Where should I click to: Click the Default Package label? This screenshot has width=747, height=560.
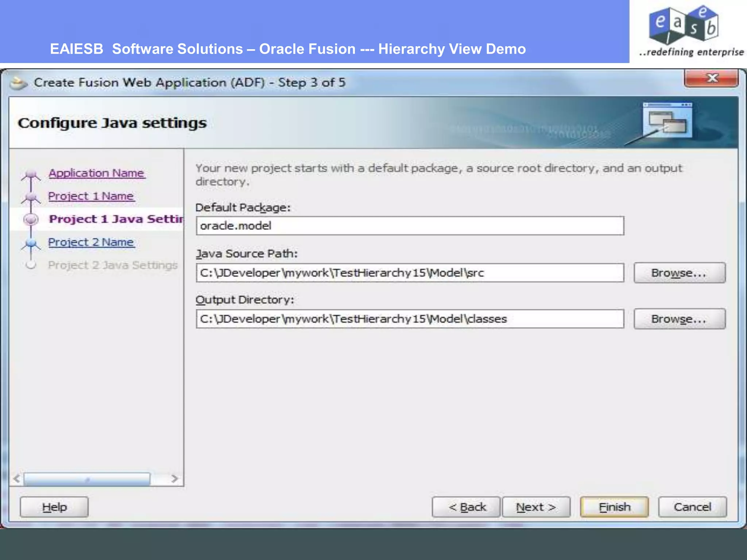tap(243, 207)
